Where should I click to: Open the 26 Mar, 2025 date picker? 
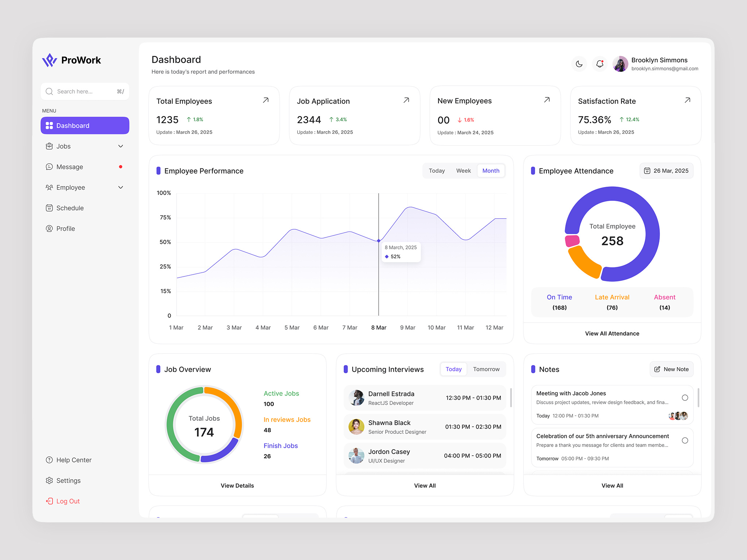[666, 170]
